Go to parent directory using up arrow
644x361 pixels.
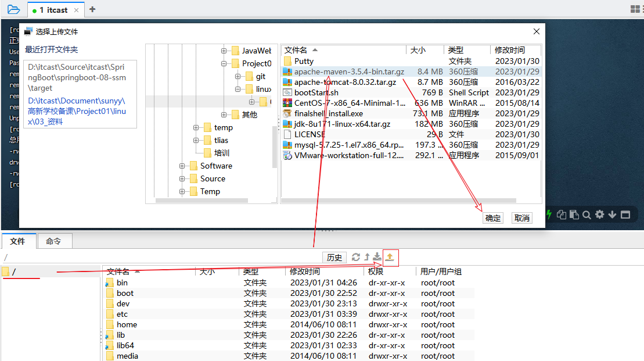(367, 257)
